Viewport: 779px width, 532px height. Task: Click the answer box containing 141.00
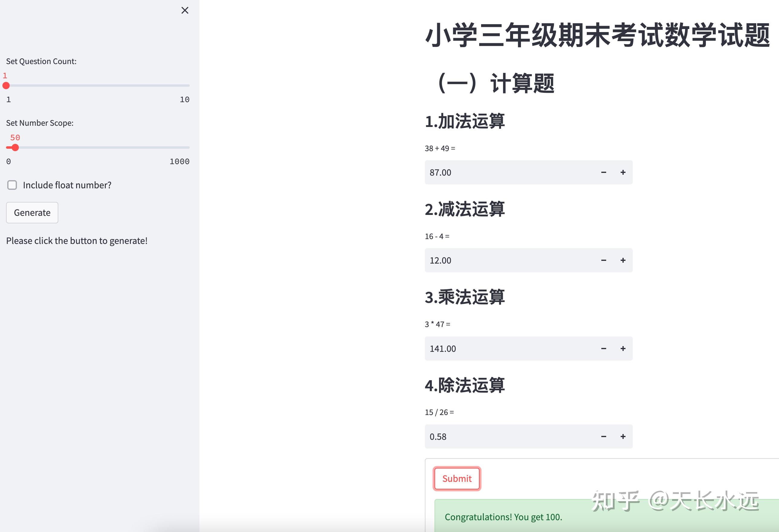point(503,348)
